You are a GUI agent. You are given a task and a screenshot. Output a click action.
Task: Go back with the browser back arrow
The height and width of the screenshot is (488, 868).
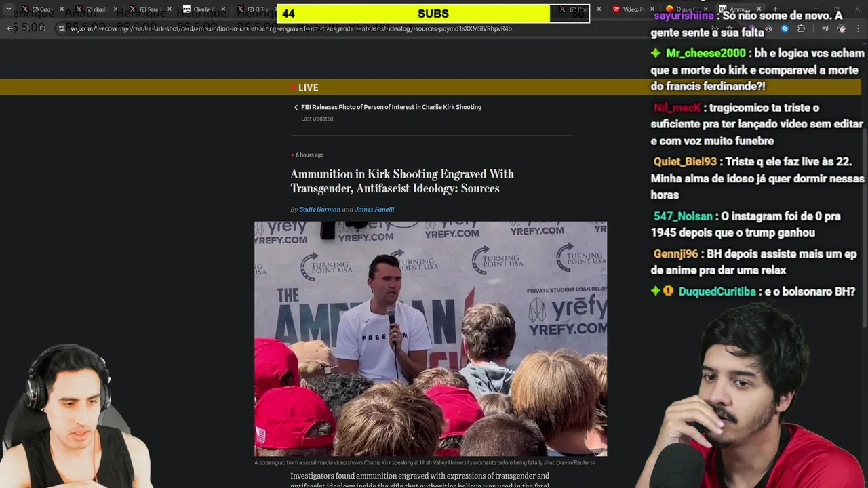(x=10, y=28)
